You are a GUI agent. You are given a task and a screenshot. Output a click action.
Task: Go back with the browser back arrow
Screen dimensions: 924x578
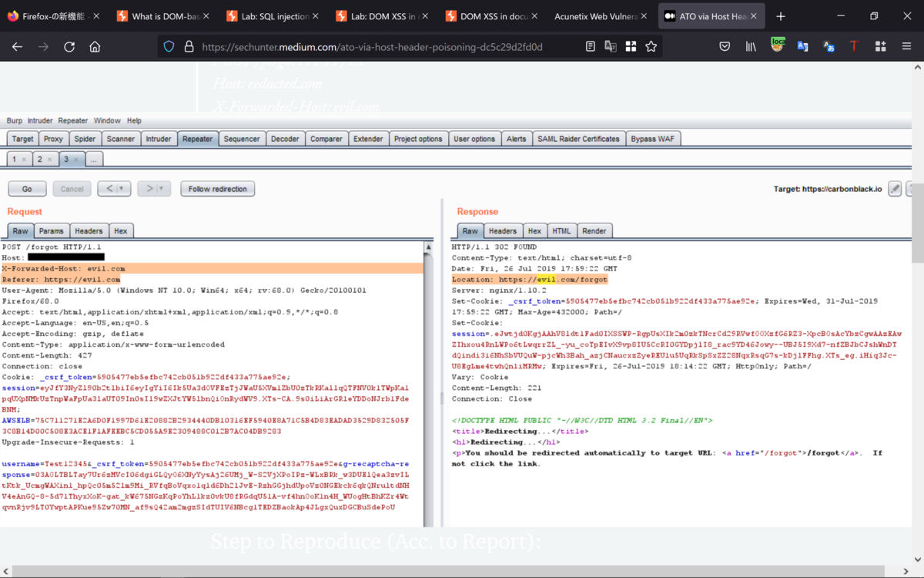[x=18, y=47]
